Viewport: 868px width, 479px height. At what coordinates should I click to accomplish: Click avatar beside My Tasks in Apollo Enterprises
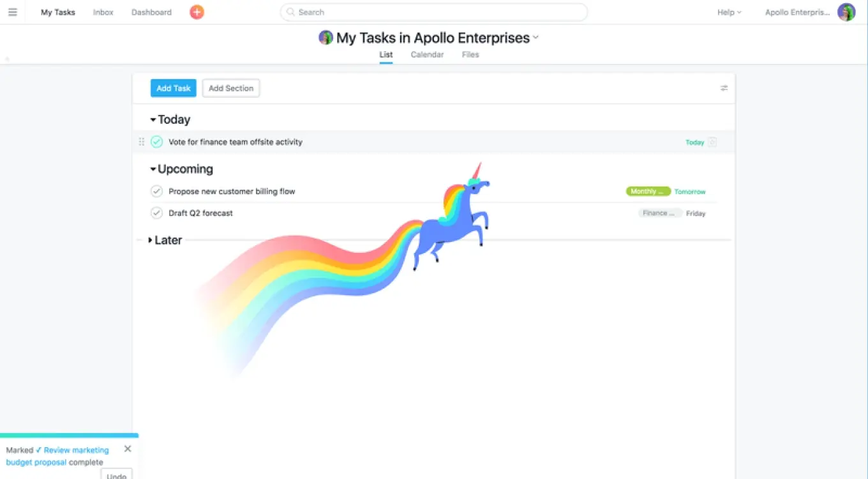[325, 38]
